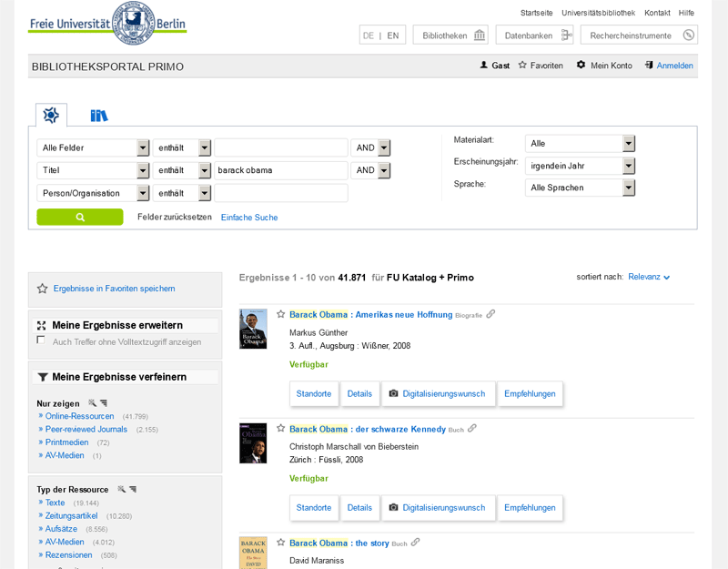Image resolution: width=728 pixels, height=569 pixels.
Task: Click the empty 'Alle Felder' search input
Action: [281, 147]
